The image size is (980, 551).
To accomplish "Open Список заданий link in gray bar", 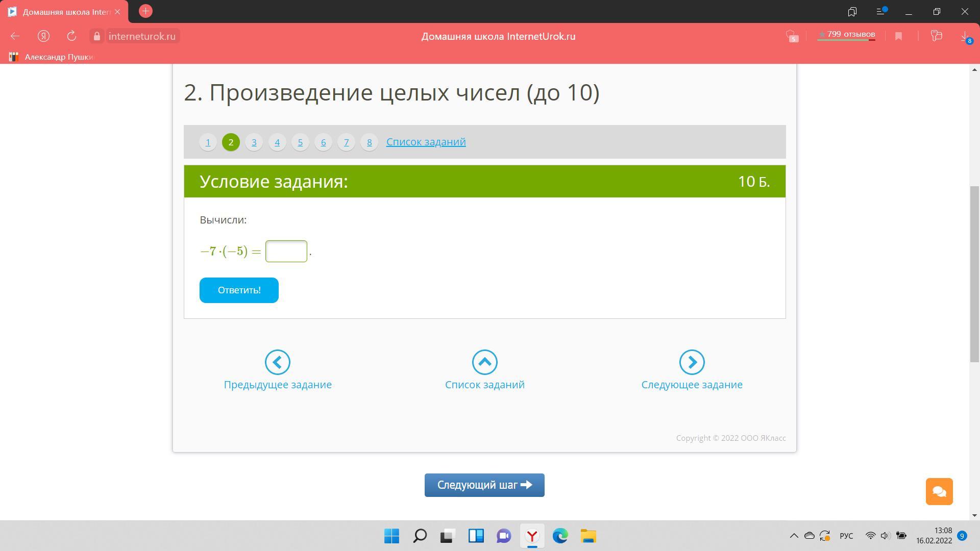I will click(x=426, y=142).
